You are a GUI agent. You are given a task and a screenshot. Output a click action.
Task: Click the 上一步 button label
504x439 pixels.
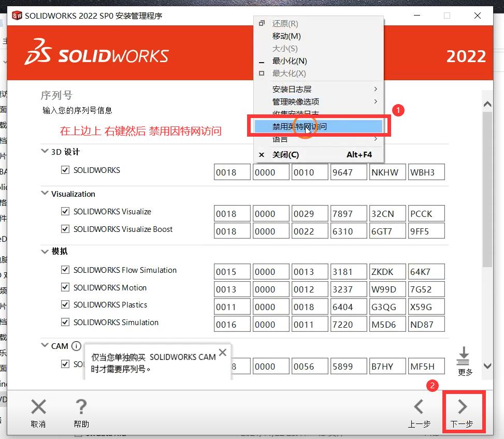tap(419, 424)
